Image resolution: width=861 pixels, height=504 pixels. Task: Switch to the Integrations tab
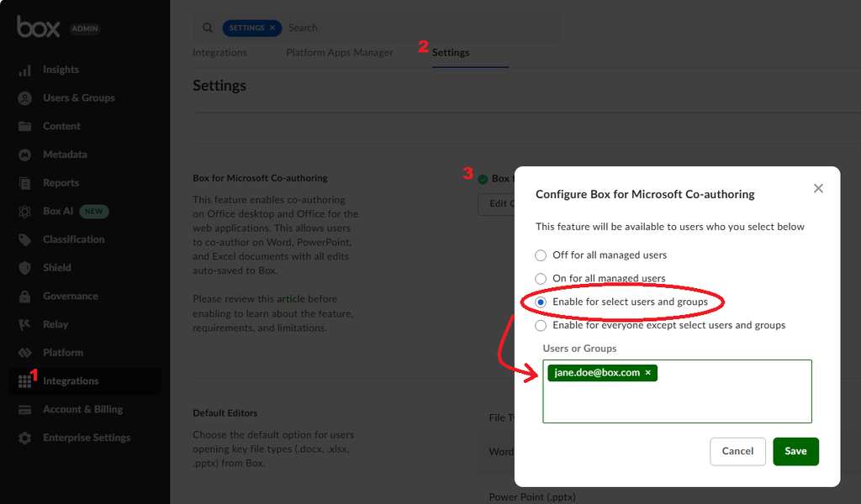(219, 53)
